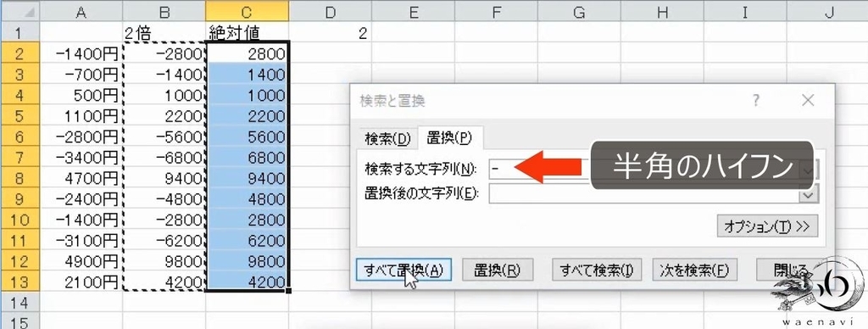Click cell C8 with 9400
The width and height of the screenshot is (868, 329).
pyautogui.click(x=247, y=178)
